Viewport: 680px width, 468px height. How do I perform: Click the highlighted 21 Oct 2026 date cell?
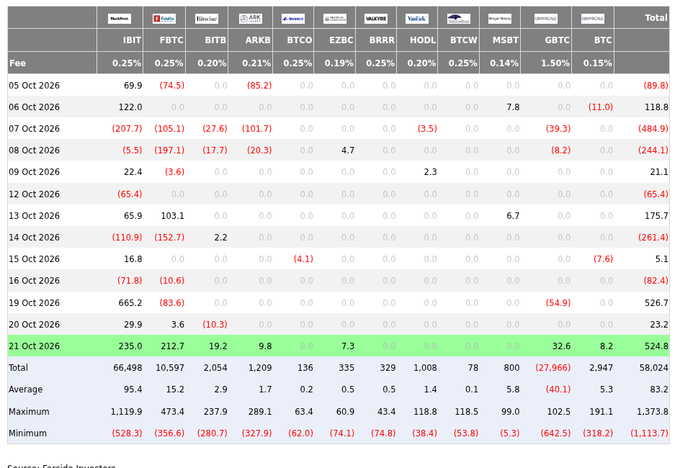click(34, 346)
